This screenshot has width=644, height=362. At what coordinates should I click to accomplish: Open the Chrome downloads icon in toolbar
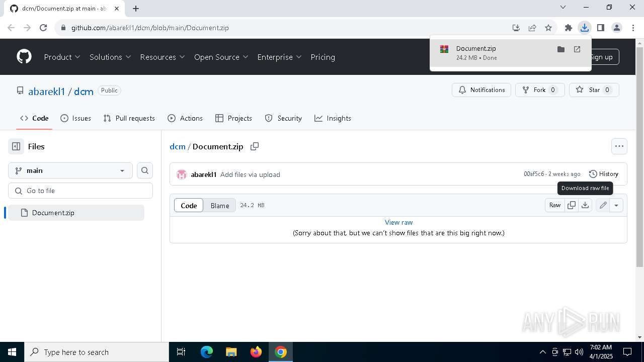click(x=584, y=28)
